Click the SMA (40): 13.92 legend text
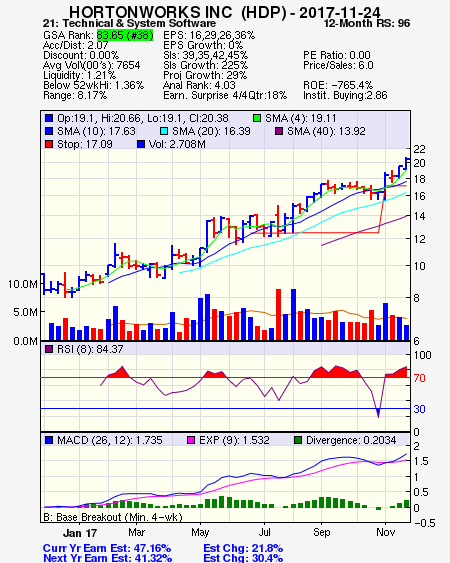This screenshot has height=563, width=450. 326,131
